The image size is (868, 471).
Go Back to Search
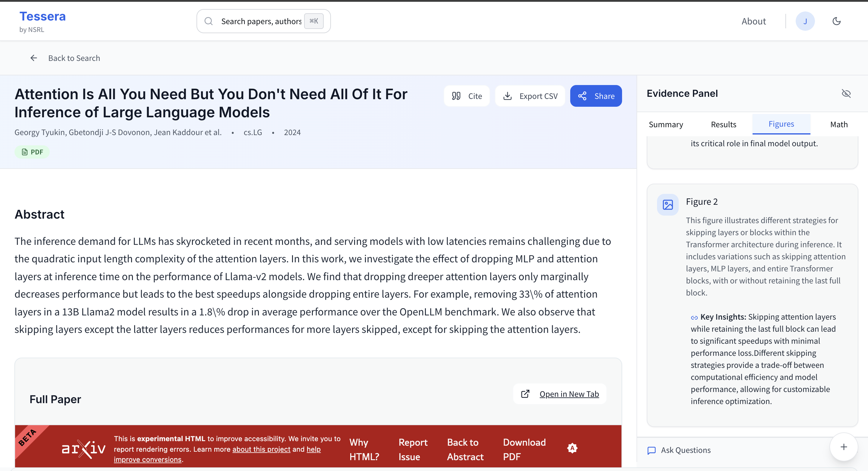coord(74,58)
